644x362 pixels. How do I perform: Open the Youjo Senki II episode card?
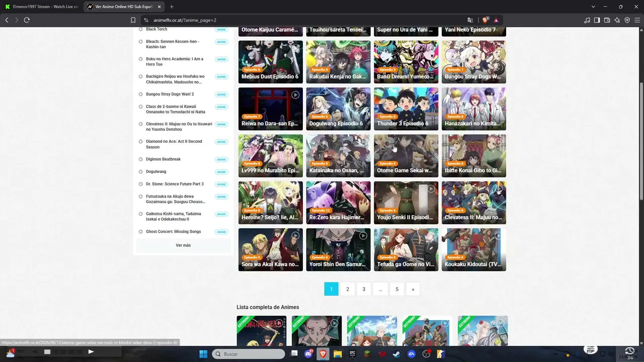point(406,203)
